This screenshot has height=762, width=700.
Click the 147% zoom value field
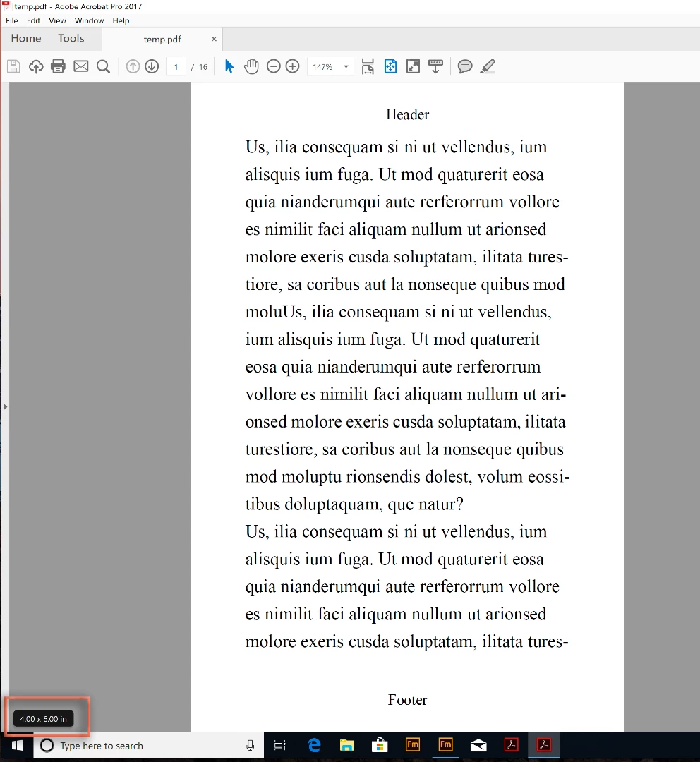(x=322, y=66)
